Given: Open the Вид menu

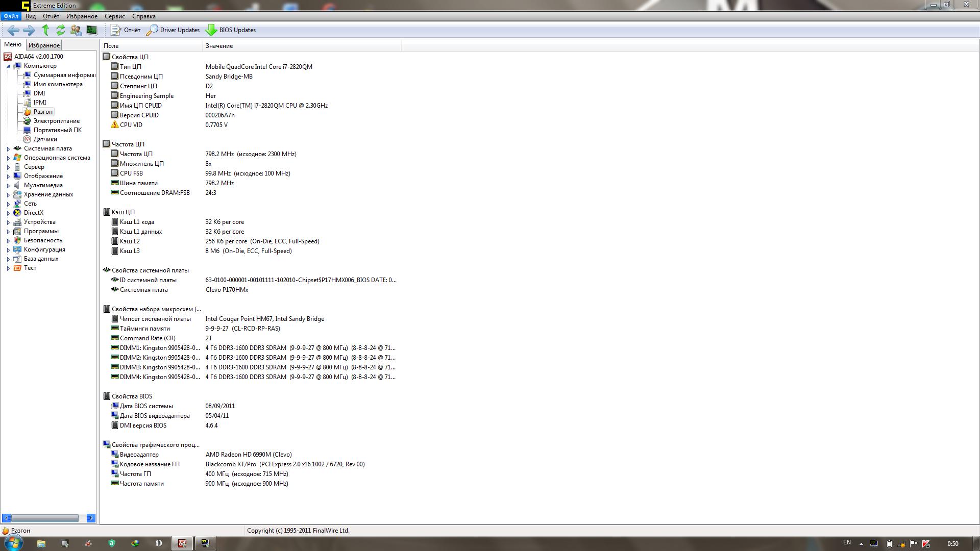Looking at the screenshot, I should [x=31, y=16].
